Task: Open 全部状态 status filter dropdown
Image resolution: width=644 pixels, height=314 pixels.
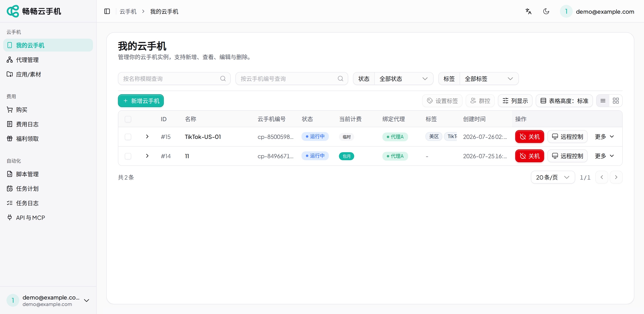Action: click(404, 78)
